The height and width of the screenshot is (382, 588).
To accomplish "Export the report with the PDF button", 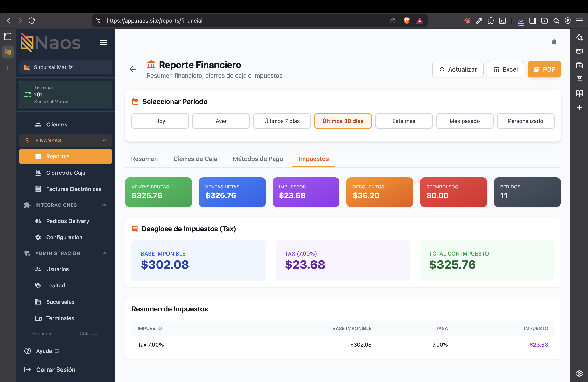I will [544, 69].
